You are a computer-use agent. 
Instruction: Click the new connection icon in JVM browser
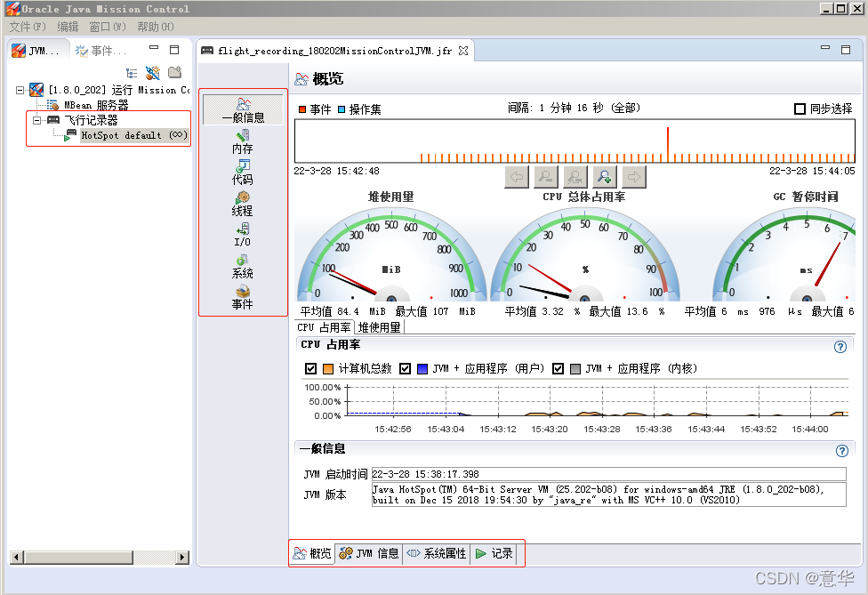[153, 73]
